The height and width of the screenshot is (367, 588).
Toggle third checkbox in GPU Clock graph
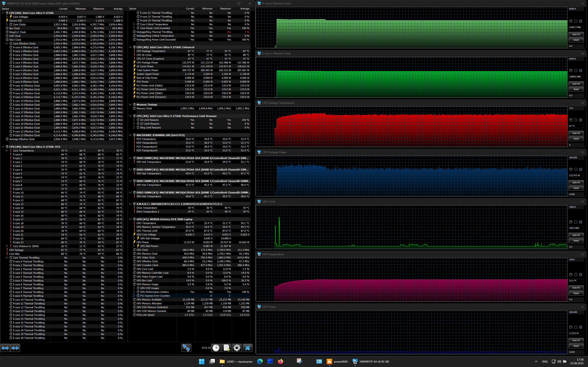[x=581, y=222]
